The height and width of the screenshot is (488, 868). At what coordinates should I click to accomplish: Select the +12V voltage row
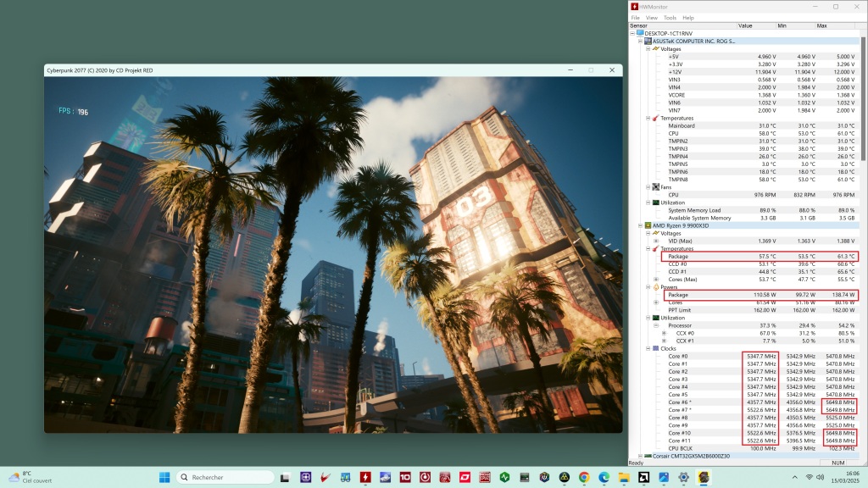point(761,72)
